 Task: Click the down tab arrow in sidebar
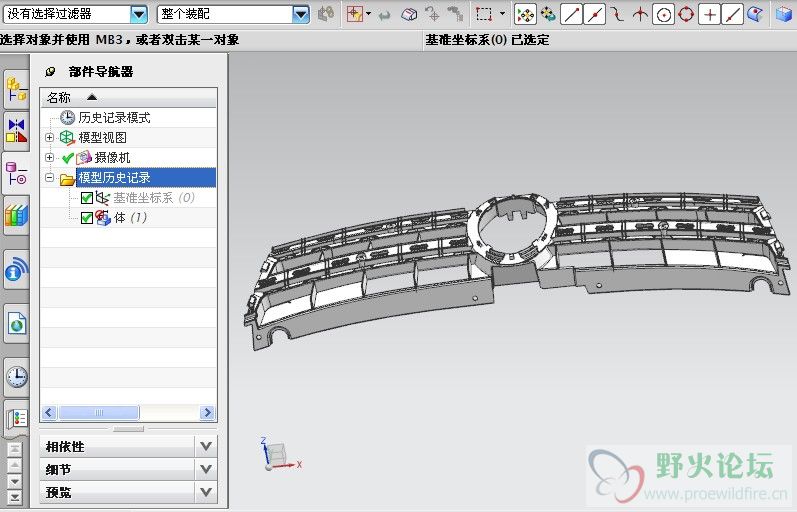coord(15,480)
